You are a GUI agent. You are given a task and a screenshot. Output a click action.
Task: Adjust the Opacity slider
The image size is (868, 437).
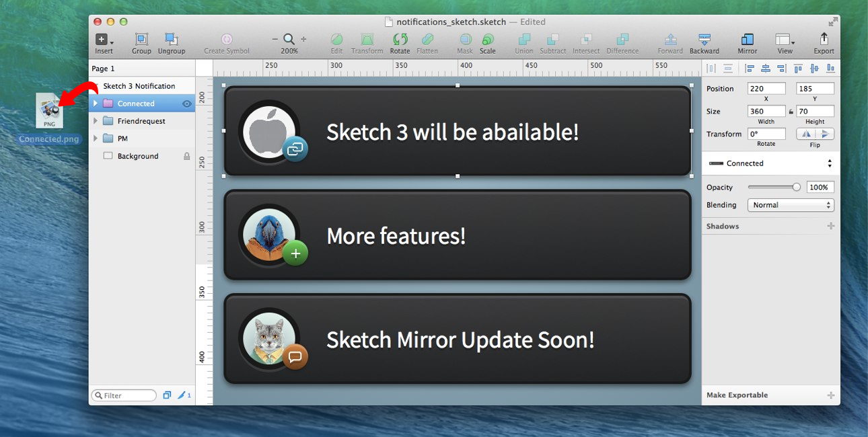774,188
